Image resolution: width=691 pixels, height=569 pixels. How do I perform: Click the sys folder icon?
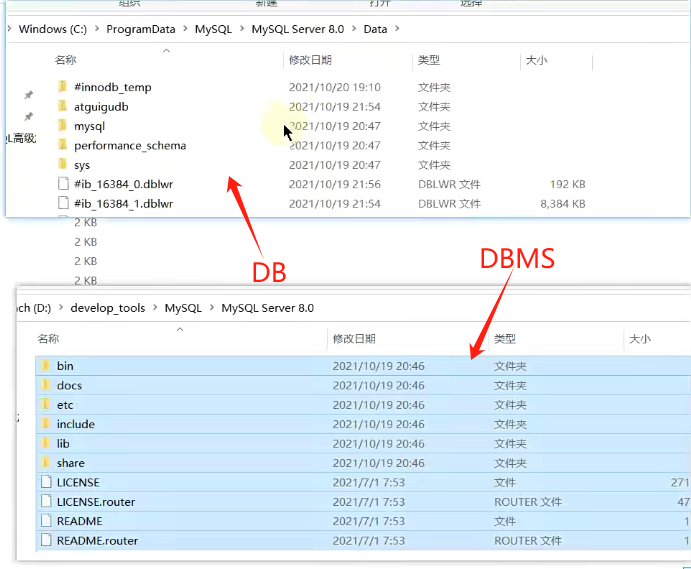click(63, 164)
